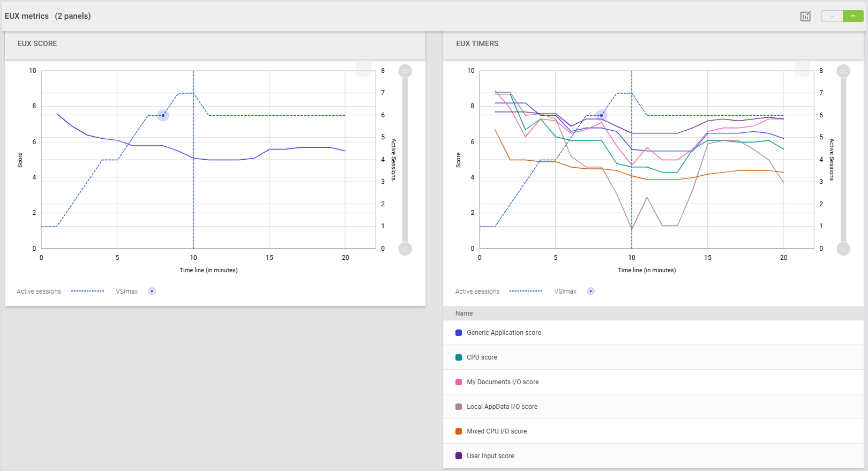Click the CPU score legend row

pos(482,357)
